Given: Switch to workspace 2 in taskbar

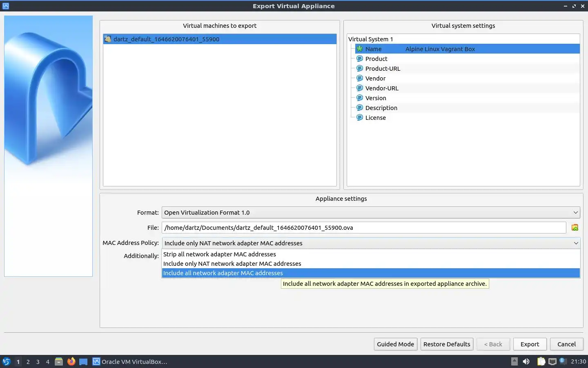Looking at the screenshot, I should tap(28, 361).
